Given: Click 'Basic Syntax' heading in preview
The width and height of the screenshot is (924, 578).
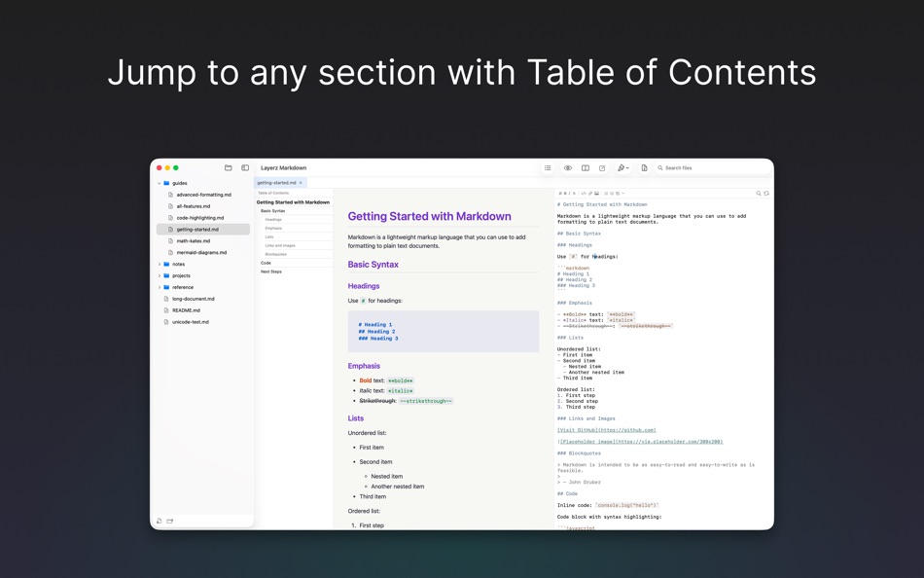Looking at the screenshot, I should coord(373,265).
